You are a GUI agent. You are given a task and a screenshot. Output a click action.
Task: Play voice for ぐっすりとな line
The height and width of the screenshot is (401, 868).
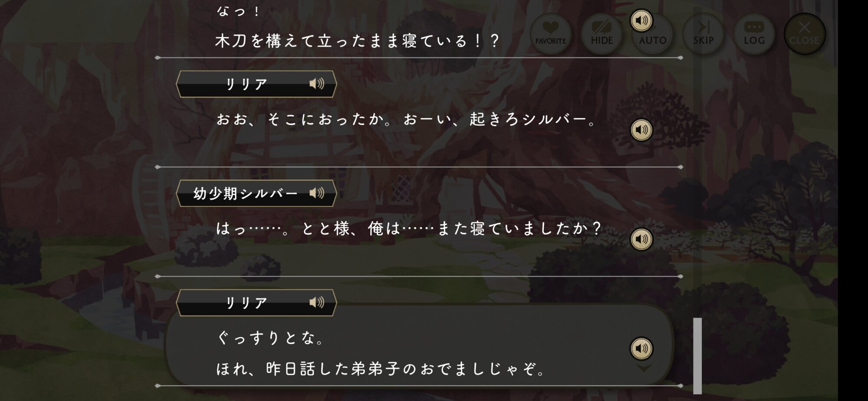click(x=641, y=348)
